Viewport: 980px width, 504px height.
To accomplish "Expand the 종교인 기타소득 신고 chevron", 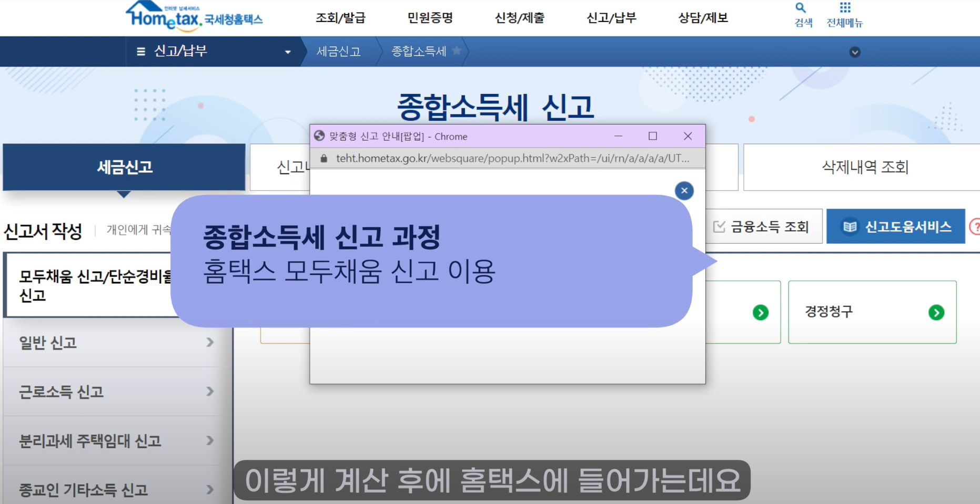I will (210, 490).
